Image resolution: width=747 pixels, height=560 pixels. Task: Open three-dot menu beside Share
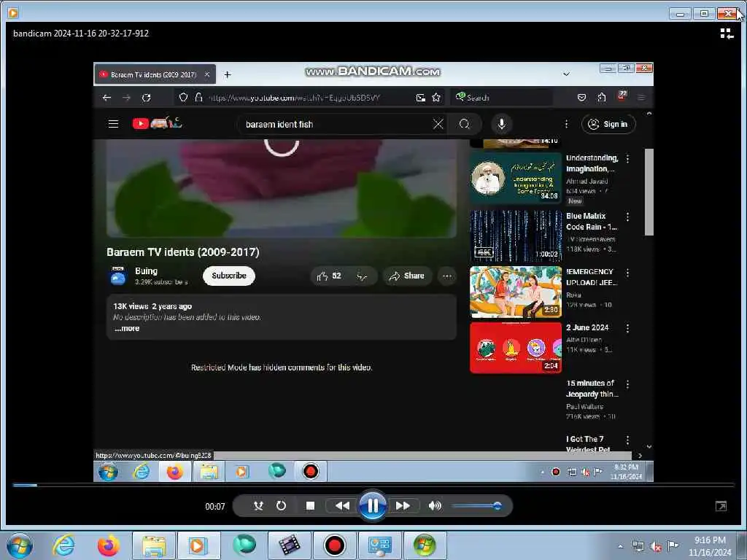pyautogui.click(x=447, y=276)
